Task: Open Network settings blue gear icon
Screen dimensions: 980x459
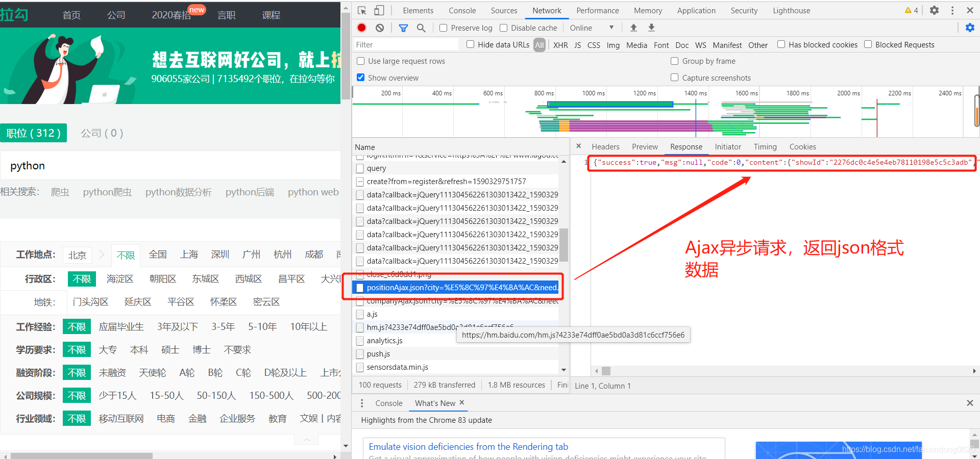Action: tap(970, 28)
